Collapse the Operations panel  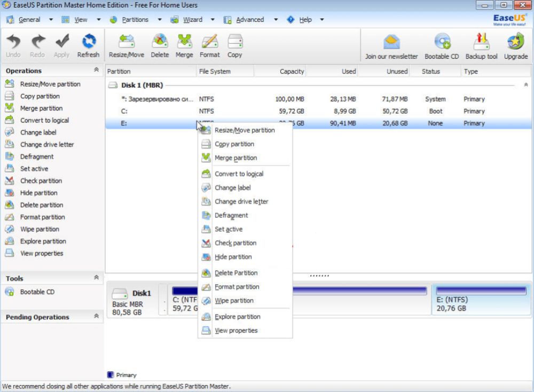tap(96, 70)
